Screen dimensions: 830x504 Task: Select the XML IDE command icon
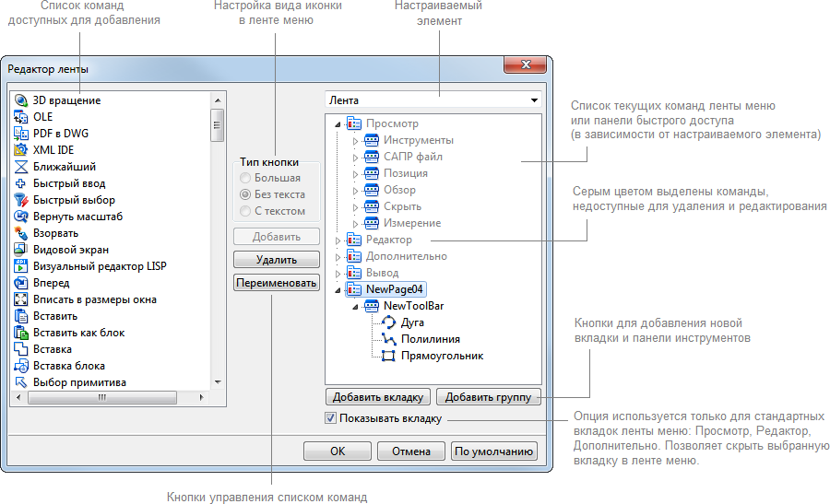click(x=22, y=150)
